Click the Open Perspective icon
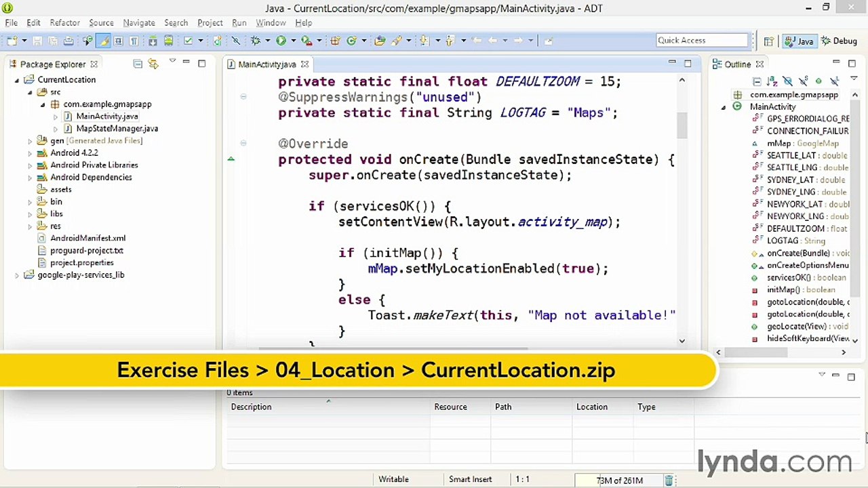868x488 pixels. (768, 41)
